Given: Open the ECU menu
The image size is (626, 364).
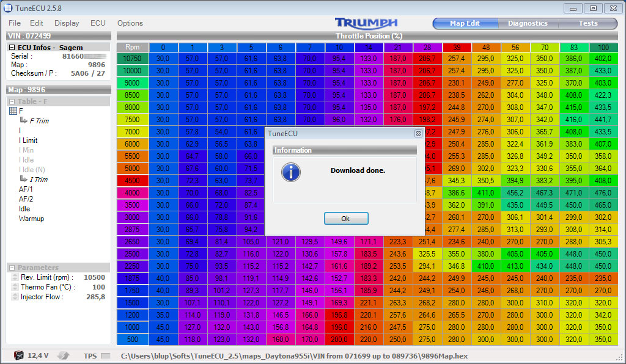Looking at the screenshot, I should 98,23.
